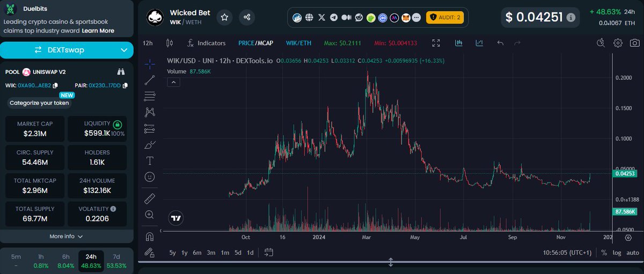The image size is (644, 274).
Task: Toggle chart fullscreen mode
Action: point(436,43)
